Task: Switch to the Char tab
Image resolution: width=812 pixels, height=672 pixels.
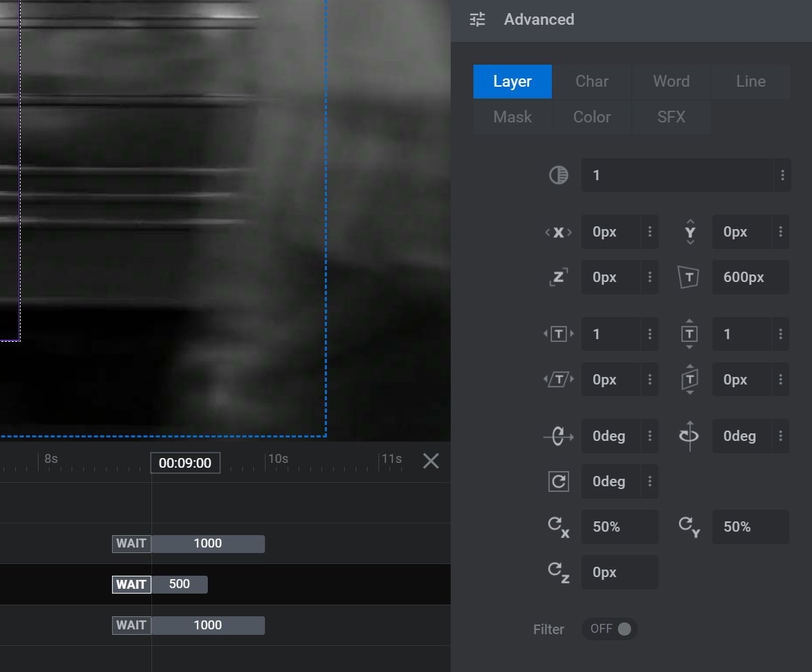Action: tap(592, 81)
